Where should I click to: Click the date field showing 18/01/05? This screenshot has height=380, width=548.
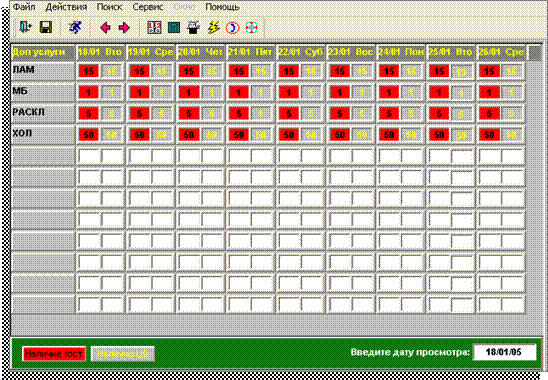tap(504, 352)
